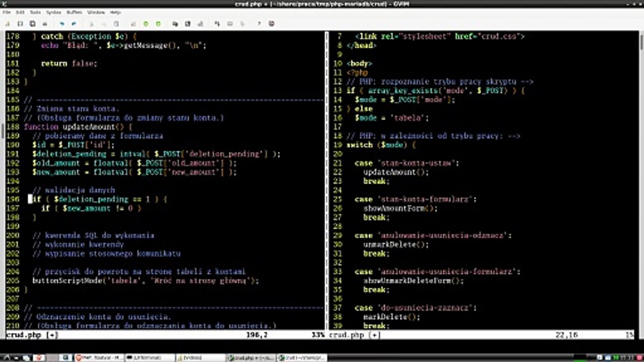Viewport: 644px width, 362px height.
Task: Click 'showUnmarkDeleteForm();' on line 34
Action: click(414, 281)
